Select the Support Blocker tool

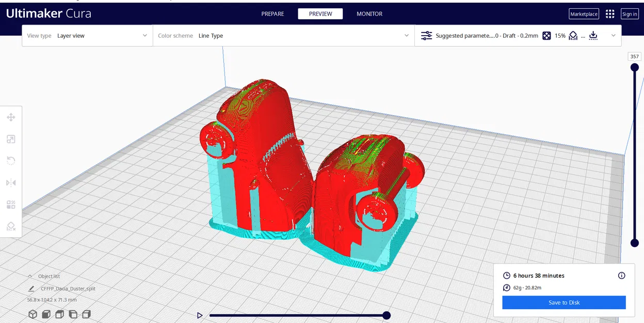point(11,226)
